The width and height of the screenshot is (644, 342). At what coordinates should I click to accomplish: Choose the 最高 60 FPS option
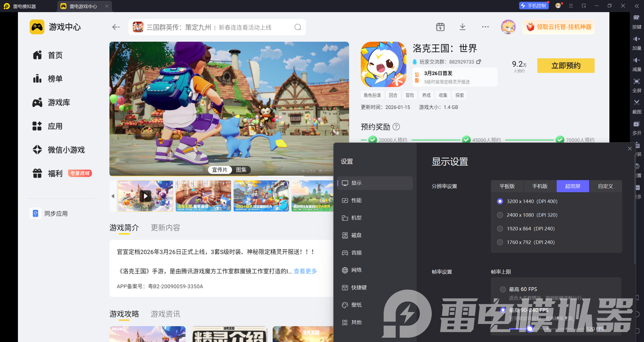pos(503,289)
